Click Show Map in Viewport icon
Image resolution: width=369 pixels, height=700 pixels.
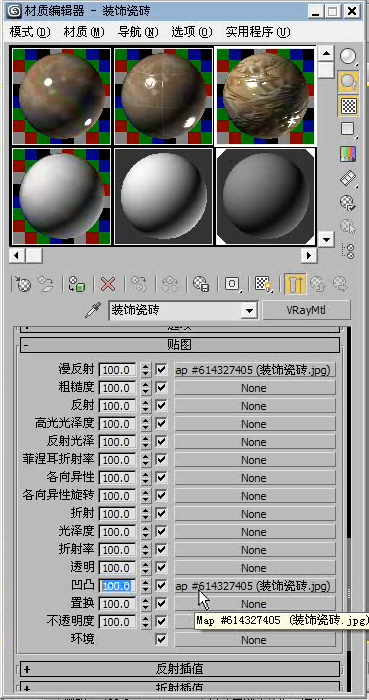point(263,284)
